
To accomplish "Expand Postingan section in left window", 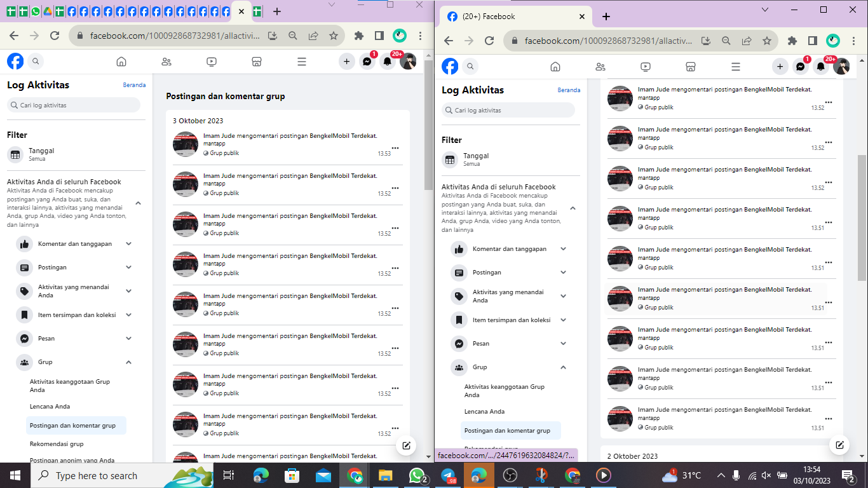I will point(128,268).
